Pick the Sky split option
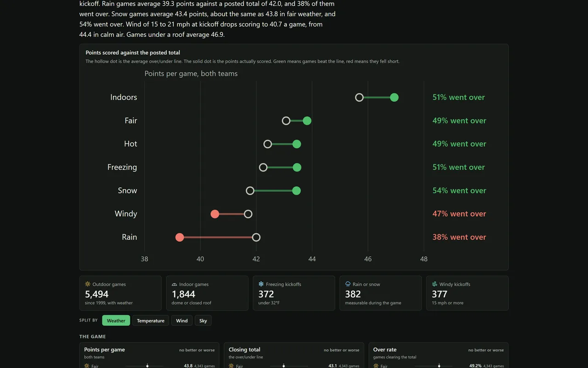This screenshot has width=588, height=368. point(203,321)
